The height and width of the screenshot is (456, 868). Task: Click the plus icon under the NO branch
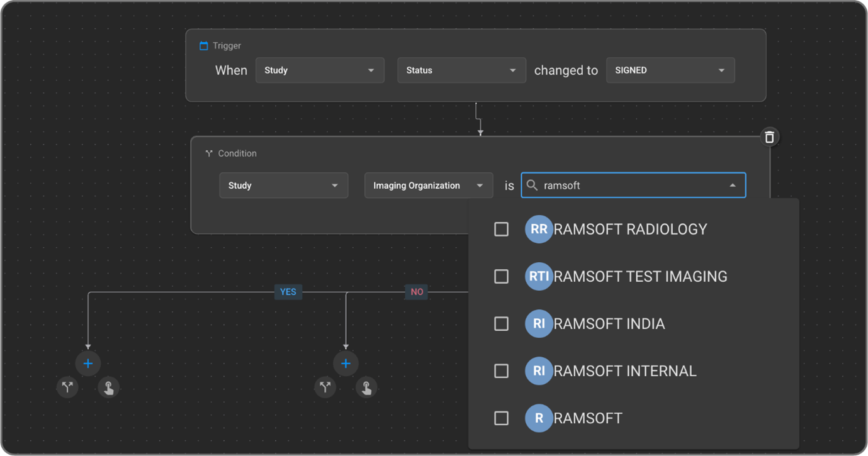coord(346,364)
